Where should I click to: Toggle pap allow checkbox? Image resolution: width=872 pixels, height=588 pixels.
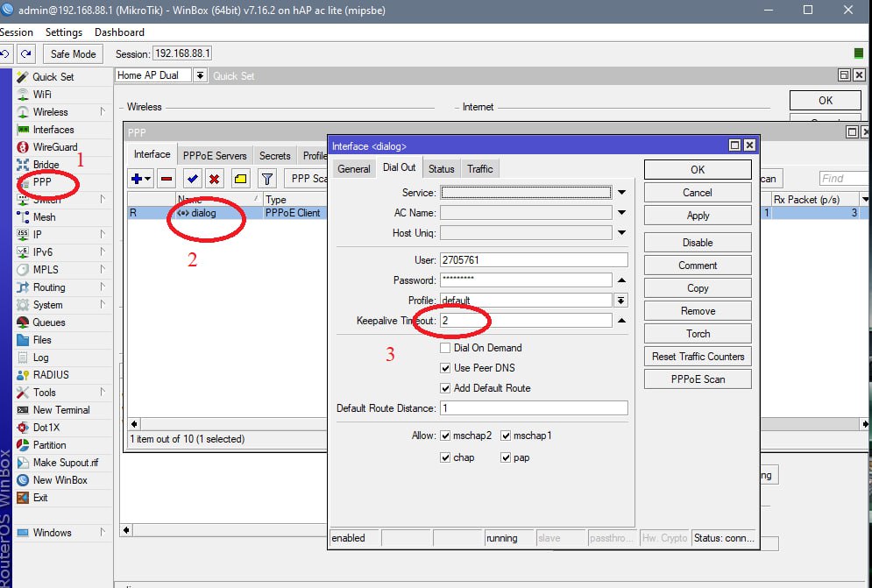tap(506, 457)
